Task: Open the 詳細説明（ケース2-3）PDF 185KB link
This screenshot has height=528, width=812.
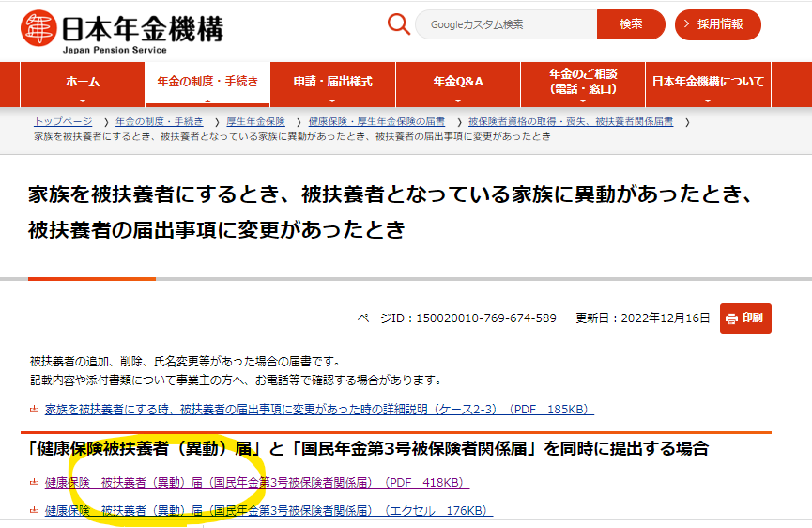Action: [x=319, y=410]
